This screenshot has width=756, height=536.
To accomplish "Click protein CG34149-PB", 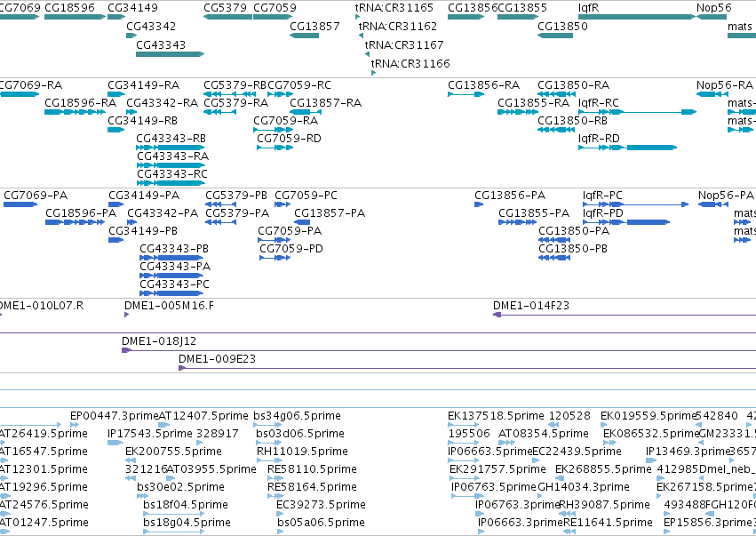I will pos(143,231).
